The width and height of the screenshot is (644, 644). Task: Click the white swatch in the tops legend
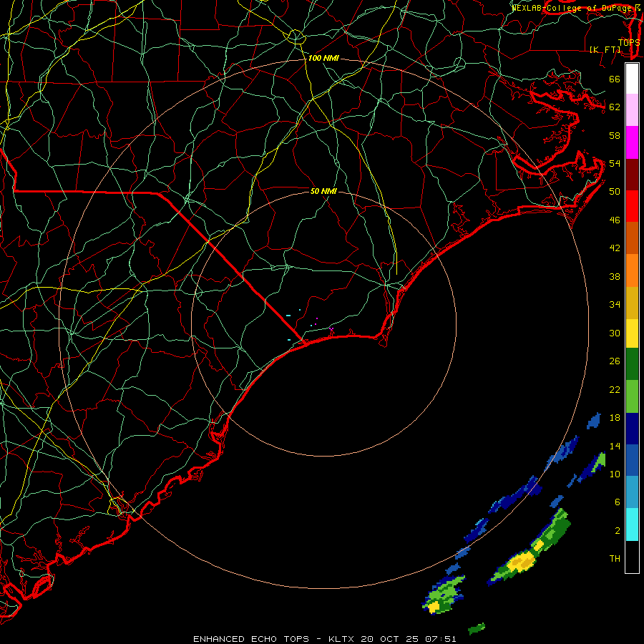tap(632, 79)
